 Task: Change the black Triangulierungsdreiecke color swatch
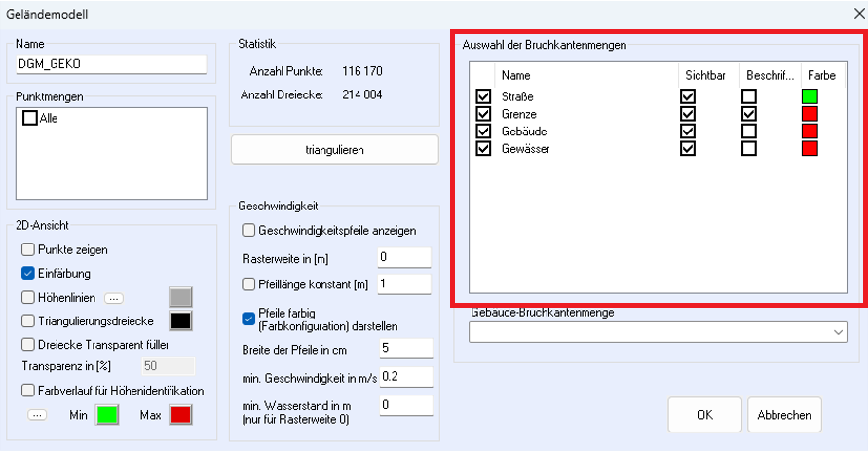coord(181,320)
